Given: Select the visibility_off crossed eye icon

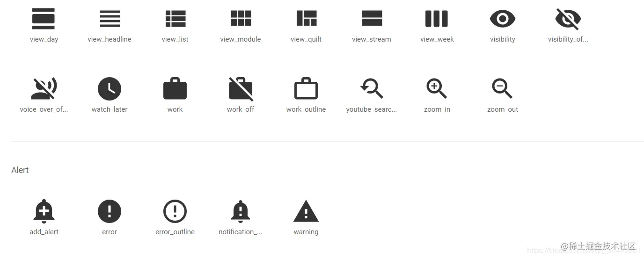Looking at the screenshot, I should coord(568,19).
